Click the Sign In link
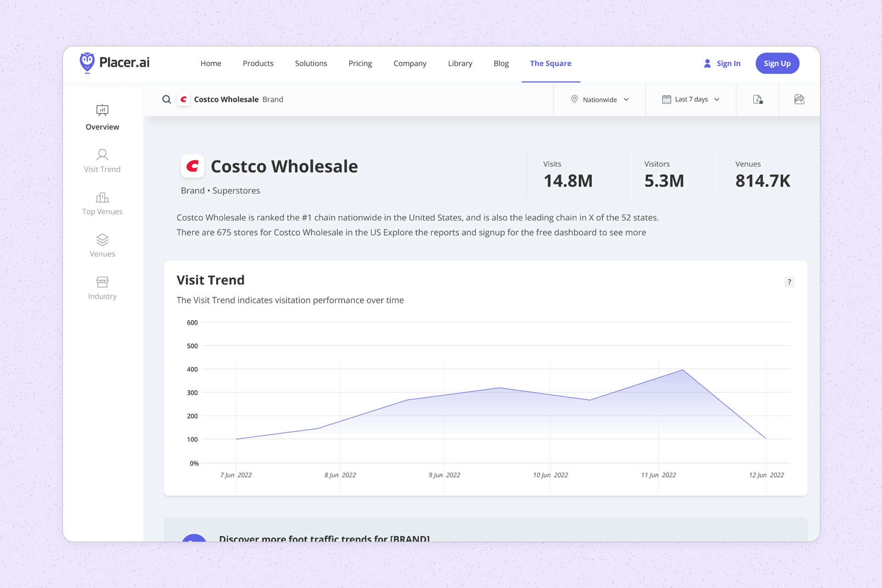Viewport: 882px width, 588px height. point(729,63)
